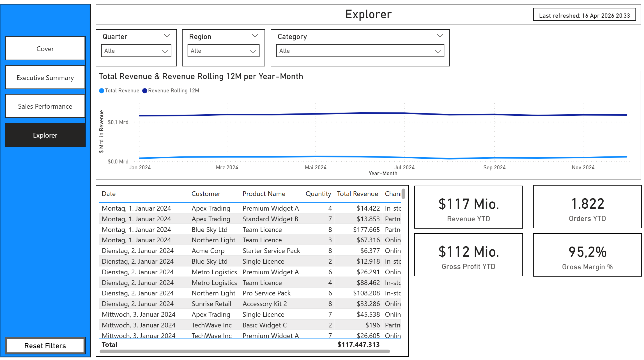Open the Quarter 'Alle' dropdown
Screen dimensions: 644x360
click(x=136, y=51)
